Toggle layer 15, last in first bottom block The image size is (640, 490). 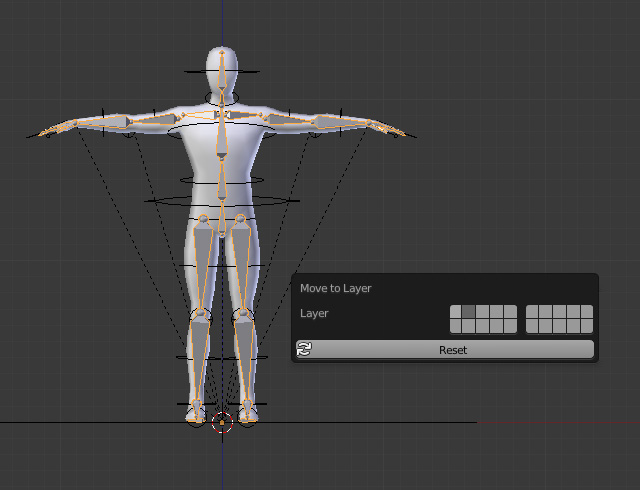click(510, 326)
